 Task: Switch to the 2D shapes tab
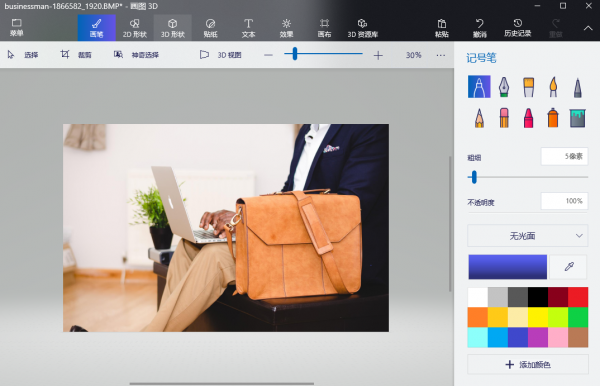pos(135,28)
